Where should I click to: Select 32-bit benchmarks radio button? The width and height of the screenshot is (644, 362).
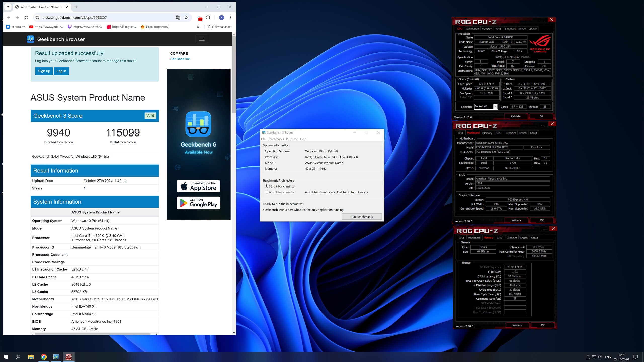click(x=266, y=186)
